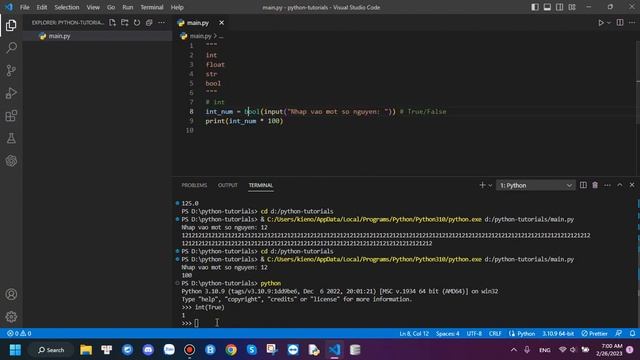Open Explorer more actions menu
The width and height of the screenshot is (640, 360).
[162, 23]
